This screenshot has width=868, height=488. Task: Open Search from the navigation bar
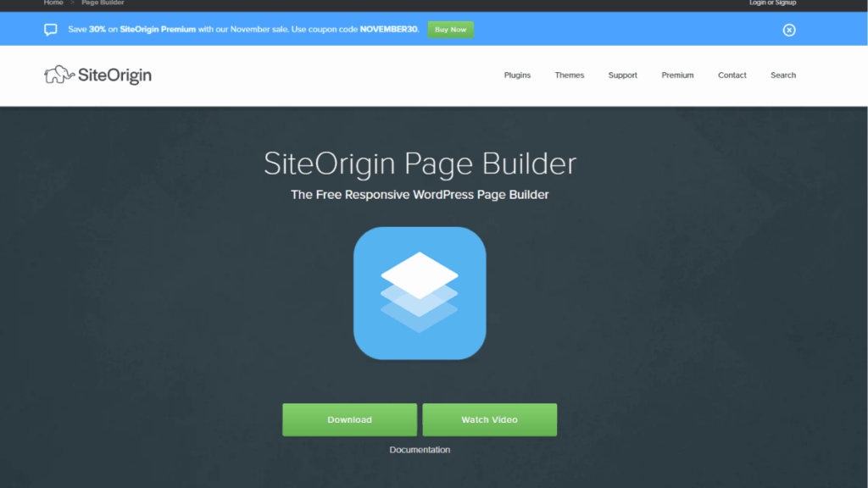tap(782, 75)
